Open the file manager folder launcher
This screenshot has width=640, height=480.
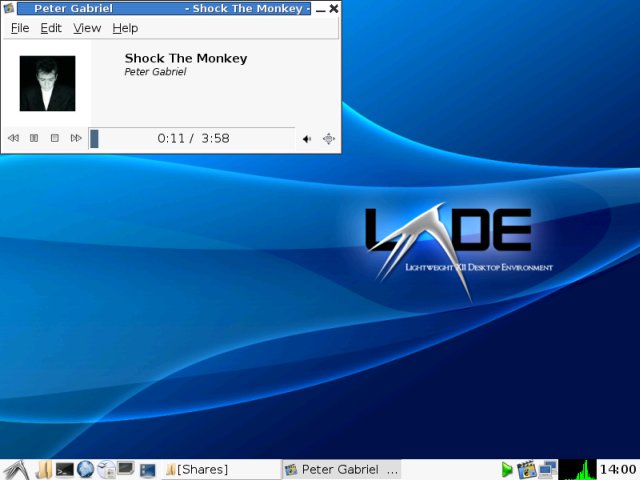43,470
